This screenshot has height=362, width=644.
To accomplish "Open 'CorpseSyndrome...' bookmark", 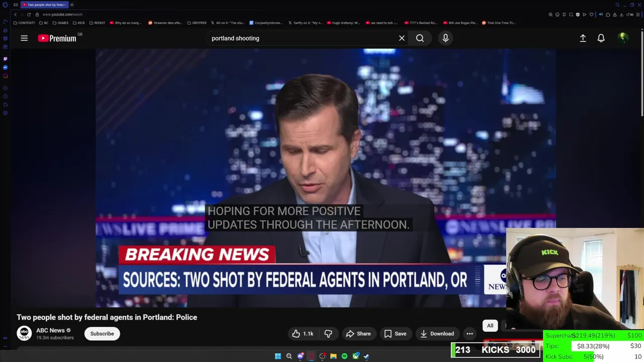I will point(266,23).
